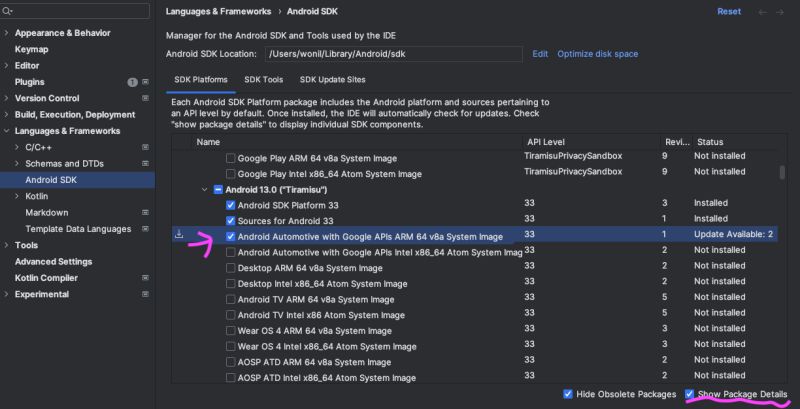Select the Update Available: 2 status cell

pyautogui.click(x=733, y=235)
